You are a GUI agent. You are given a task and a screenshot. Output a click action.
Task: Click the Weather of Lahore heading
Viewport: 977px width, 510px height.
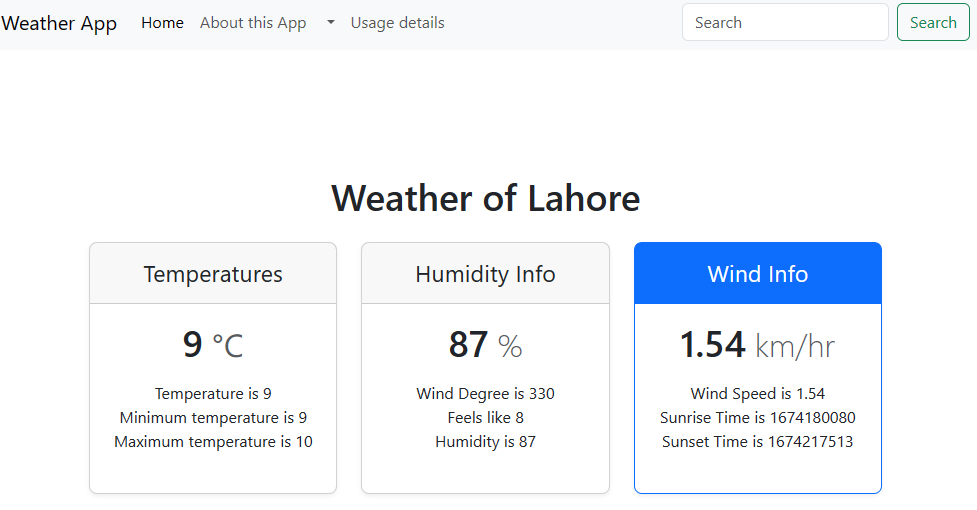(x=485, y=198)
